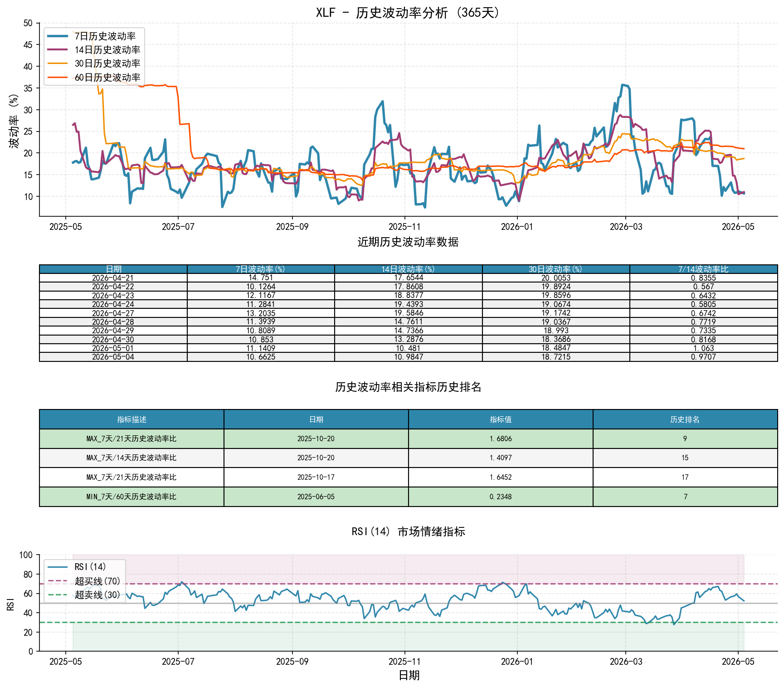
Task: Click historical rank value '9'
Action: coord(685,439)
